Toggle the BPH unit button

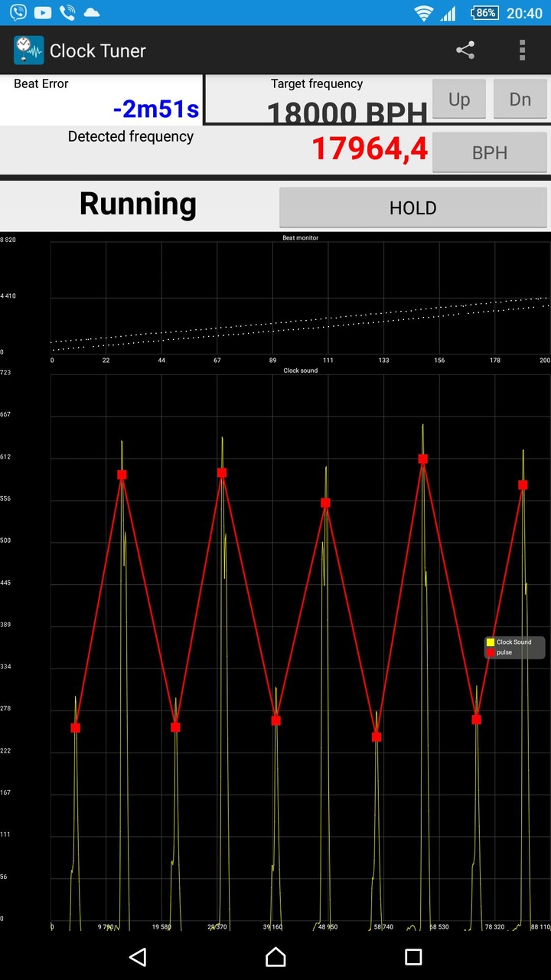click(x=489, y=152)
